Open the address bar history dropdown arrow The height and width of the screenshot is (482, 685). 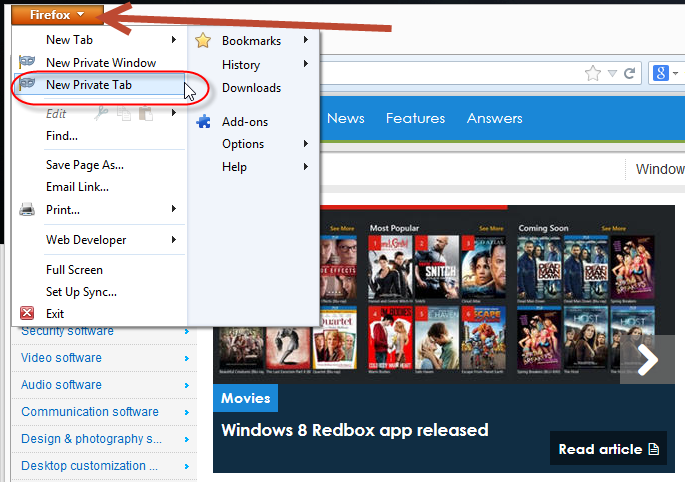point(612,73)
